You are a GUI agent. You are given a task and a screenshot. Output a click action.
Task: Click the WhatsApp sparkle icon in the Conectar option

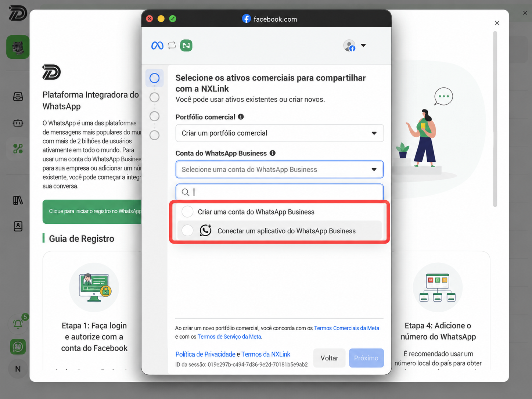point(206,230)
